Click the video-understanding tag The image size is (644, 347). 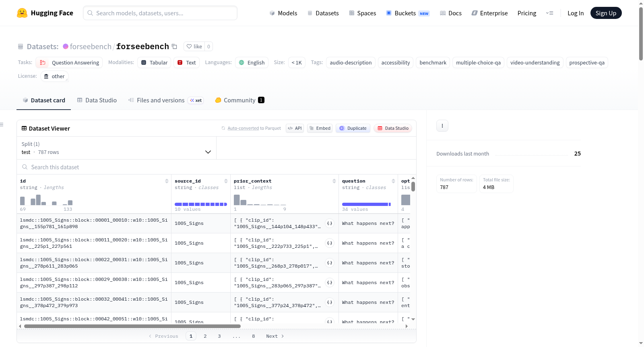coord(535,62)
